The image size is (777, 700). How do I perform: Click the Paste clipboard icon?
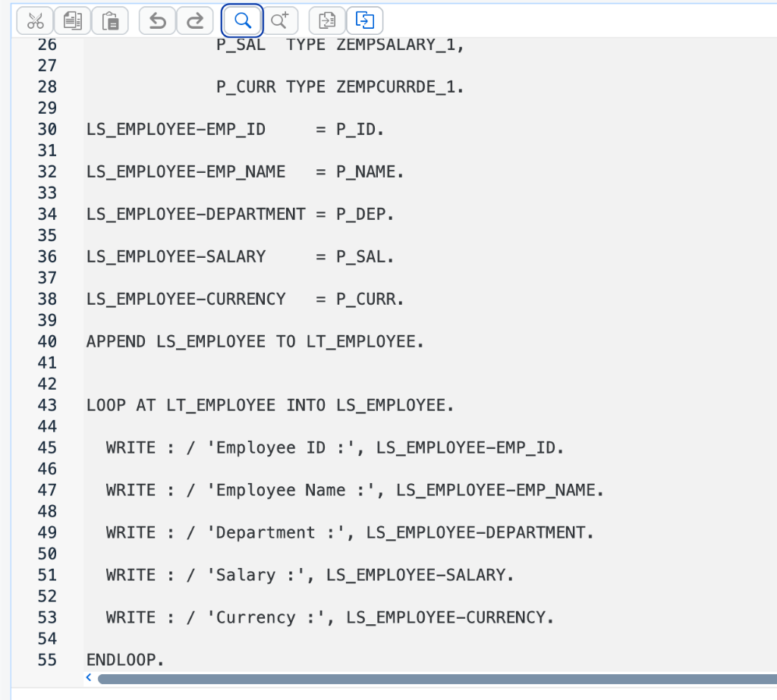coord(110,20)
